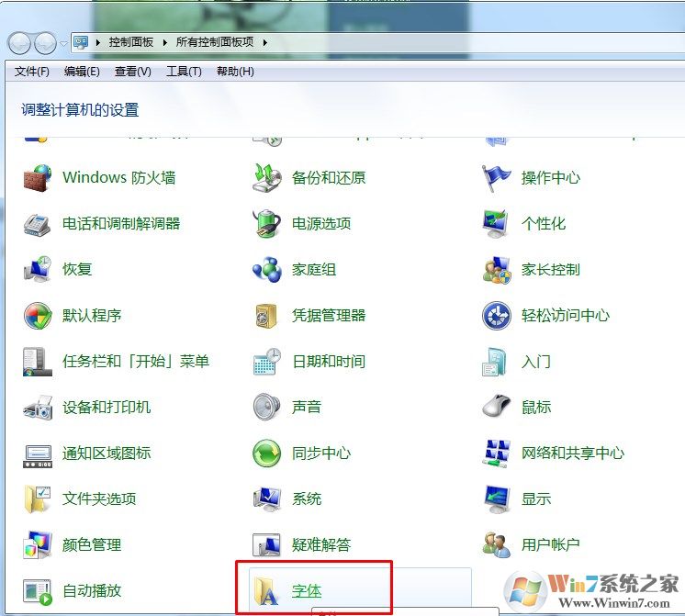Open the 疑难解答 link
The width and height of the screenshot is (685, 616).
tap(321, 544)
